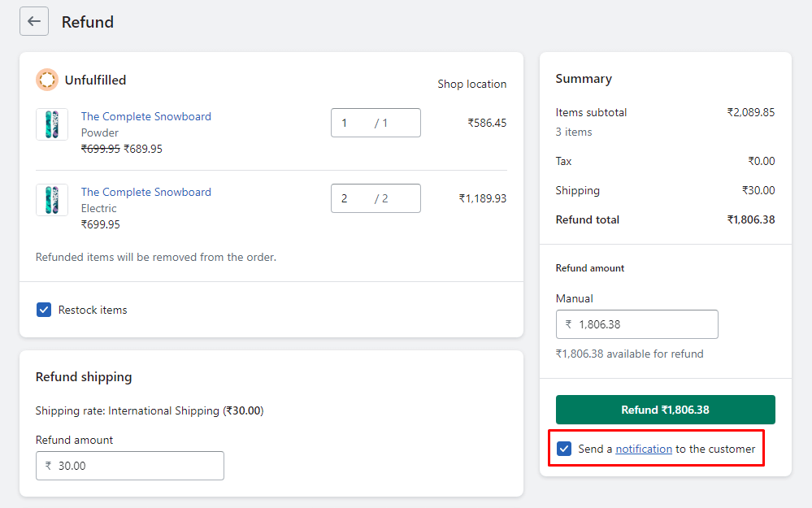The height and width of the screenshot is (508, 812).
Task: Disable the Send a notification checkbox
Action: [563, 448]
